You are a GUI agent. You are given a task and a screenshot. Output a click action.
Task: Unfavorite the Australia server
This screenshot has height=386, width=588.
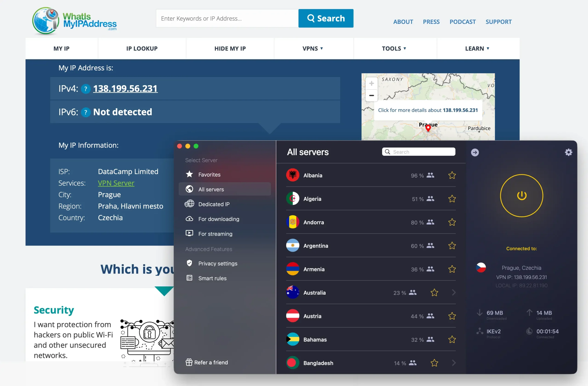[x=434, y=293]
